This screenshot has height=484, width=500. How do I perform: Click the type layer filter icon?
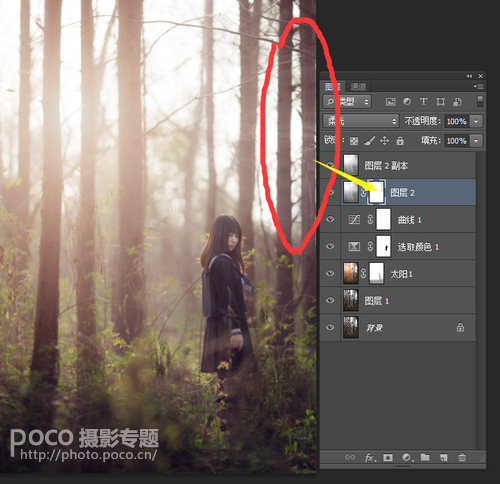pos(423,102)
